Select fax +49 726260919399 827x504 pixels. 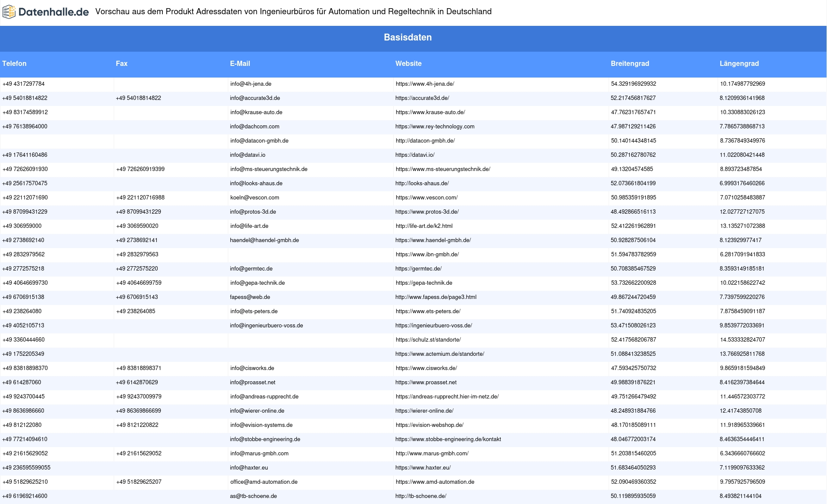click(140, 169)
